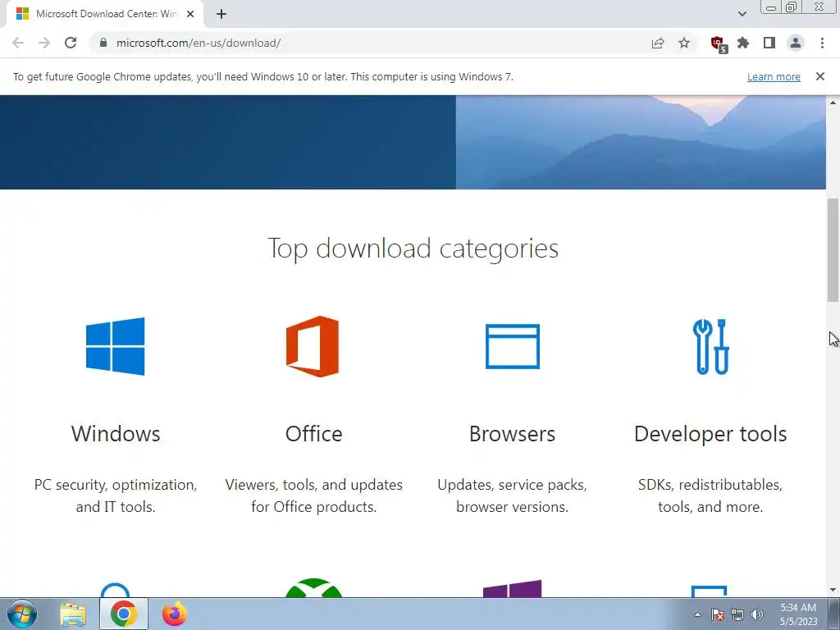Select the Microsoft Download Center tab
The image size is (840, 630).
coord(105,14)
